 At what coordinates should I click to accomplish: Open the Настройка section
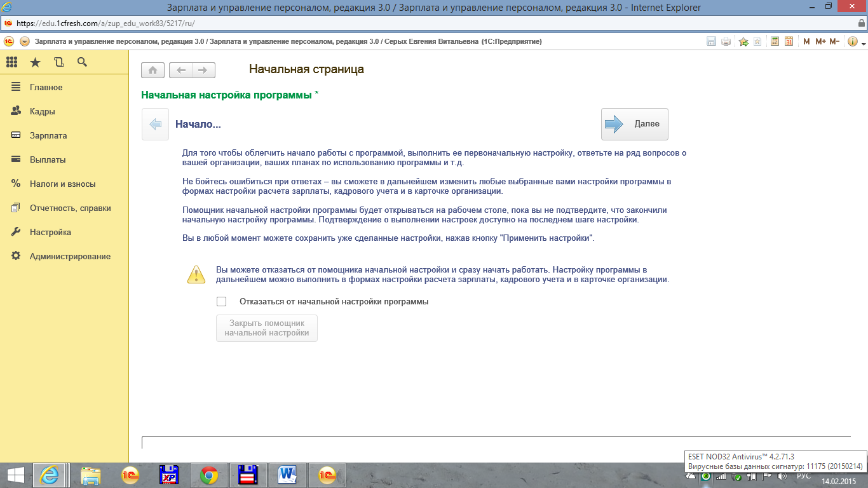pyautogui.click(x=50, y=232)
